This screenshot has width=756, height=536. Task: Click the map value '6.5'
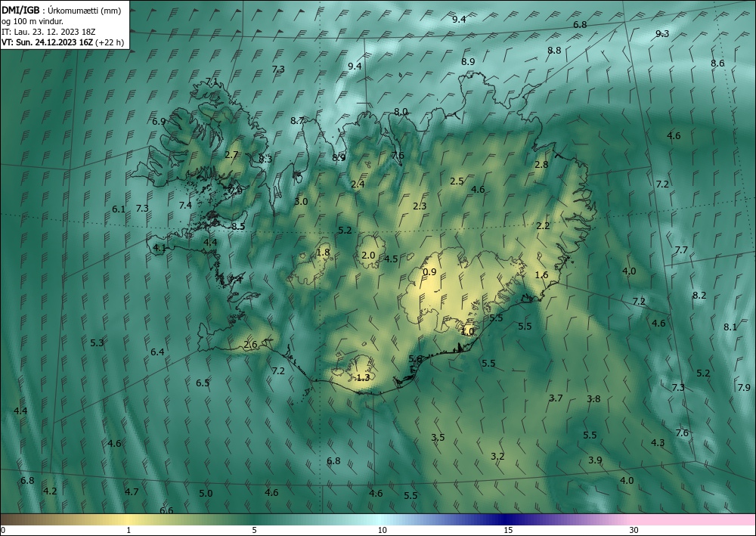click(203, 383)
